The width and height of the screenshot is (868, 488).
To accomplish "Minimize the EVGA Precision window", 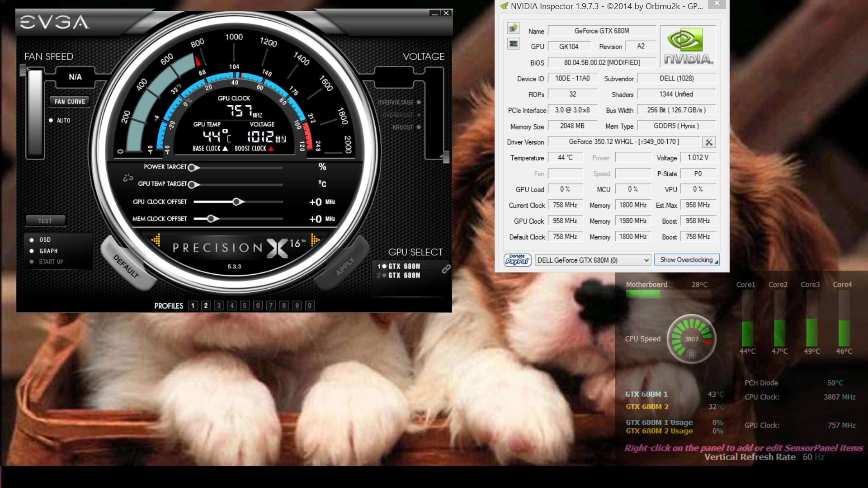I will pos(434,14).
